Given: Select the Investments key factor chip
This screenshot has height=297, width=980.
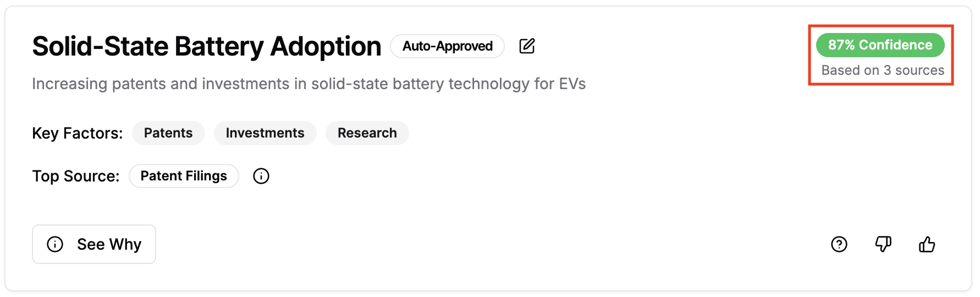Looking at the screenshot, I should [265, 133].
